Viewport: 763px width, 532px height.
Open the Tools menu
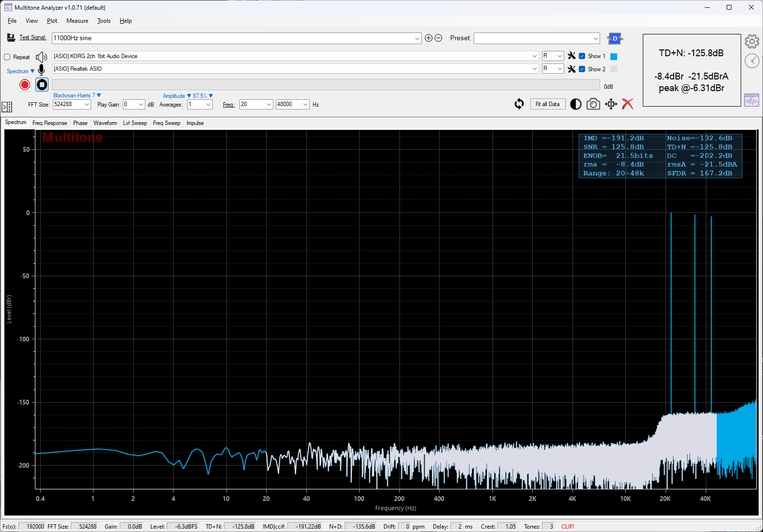(x=104, y=21)
